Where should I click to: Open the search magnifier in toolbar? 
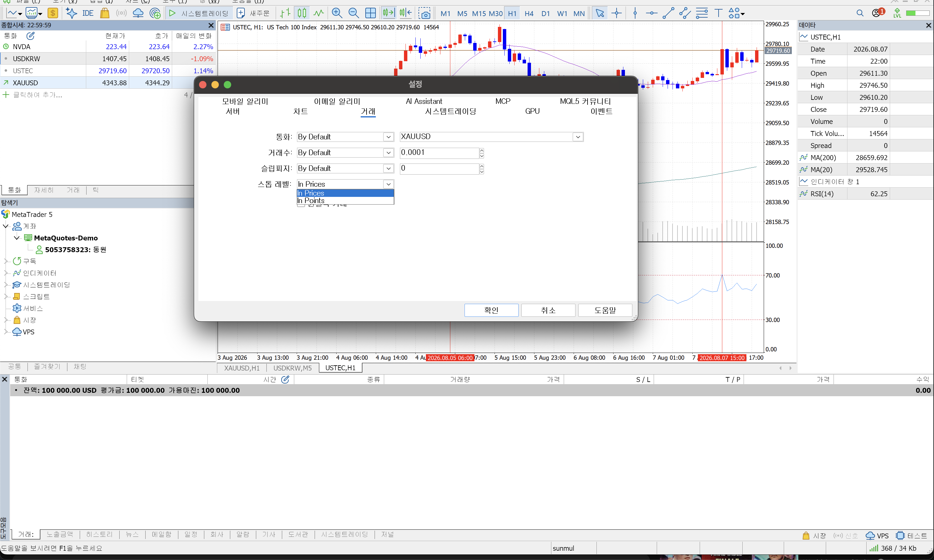(860, 13)
